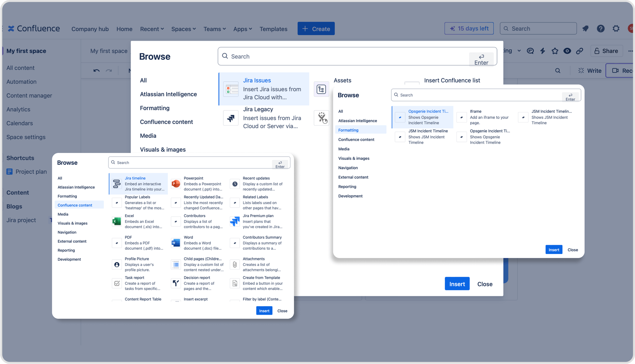Select the Recent updates clock icon
The image size is (635, 364).
coord(235,184)
